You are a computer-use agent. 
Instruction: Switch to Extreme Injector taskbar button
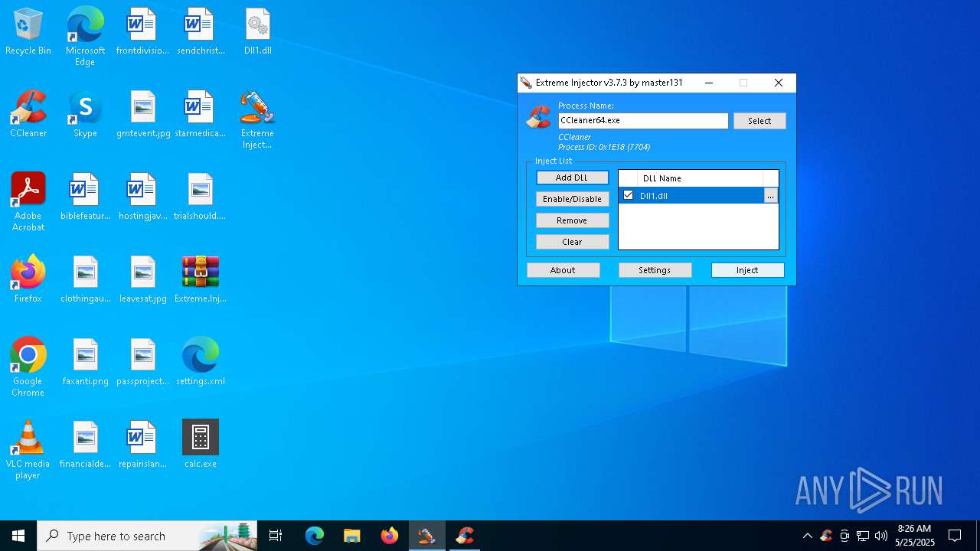tap(426, 536)
